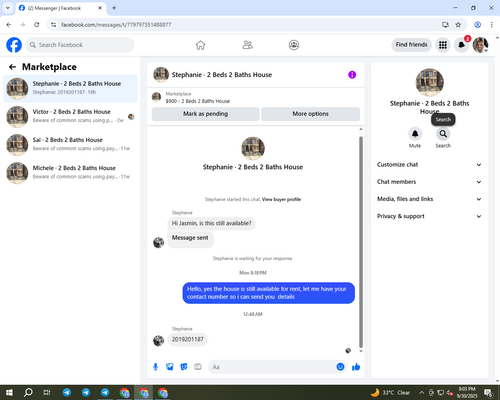Viewport: 500px width, 400px height.
Task: Expand the Customize chat section
Action: tap(429, 165)
